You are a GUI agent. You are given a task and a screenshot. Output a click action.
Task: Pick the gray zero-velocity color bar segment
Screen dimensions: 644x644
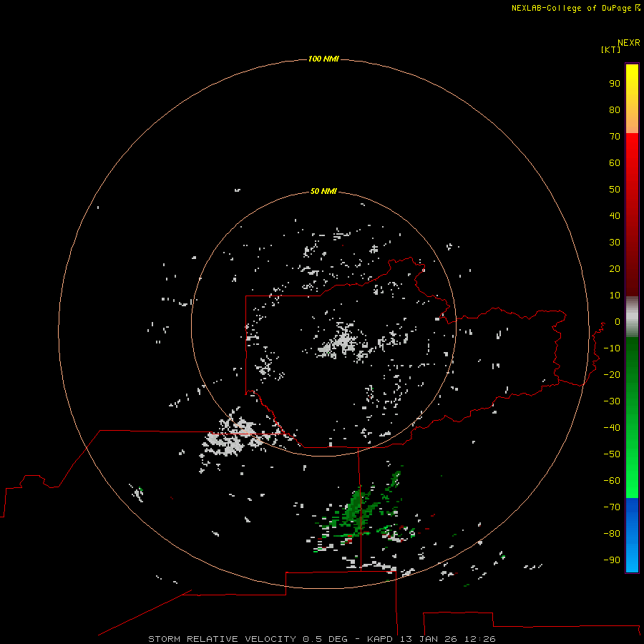coord(632,317)
